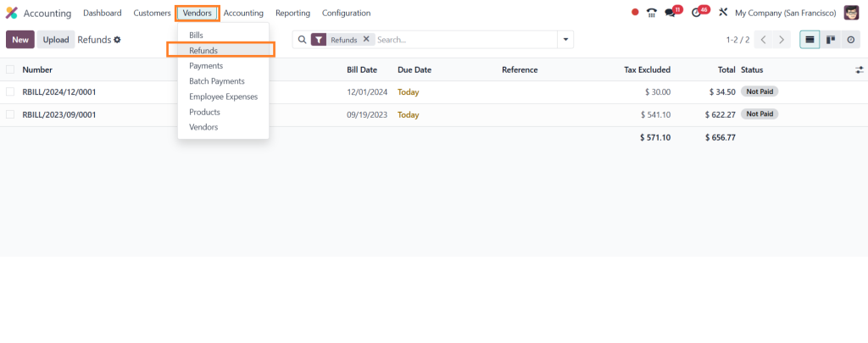868x343 pixels.
Task: Sort by the Status column header
Action: pos(752,69)
